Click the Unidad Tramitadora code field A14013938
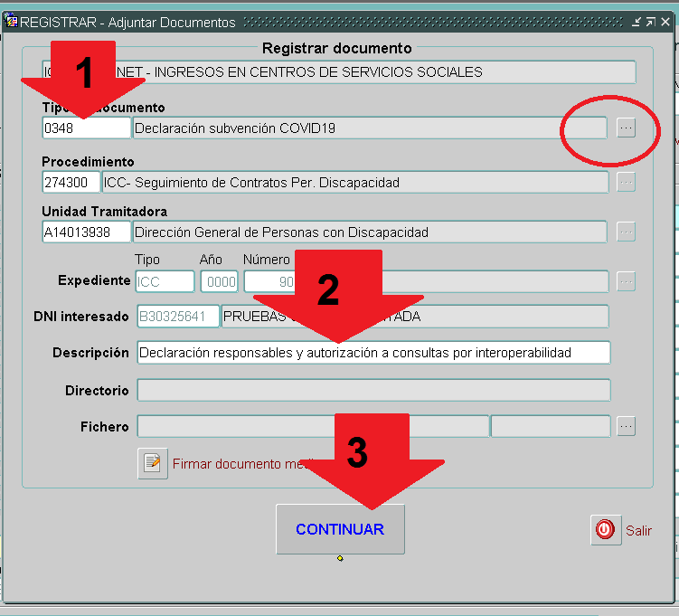The height and width of the screenshot is (616, 679). point(86,232)
